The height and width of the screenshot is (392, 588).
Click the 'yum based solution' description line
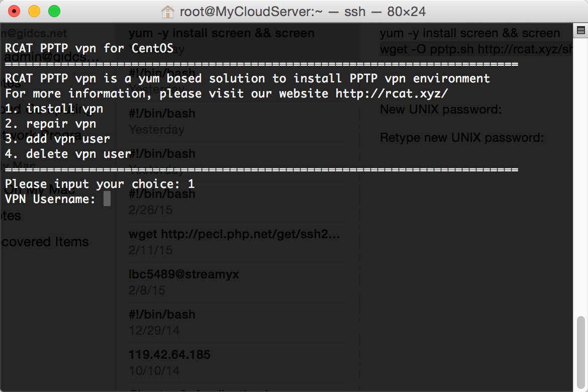247,78
